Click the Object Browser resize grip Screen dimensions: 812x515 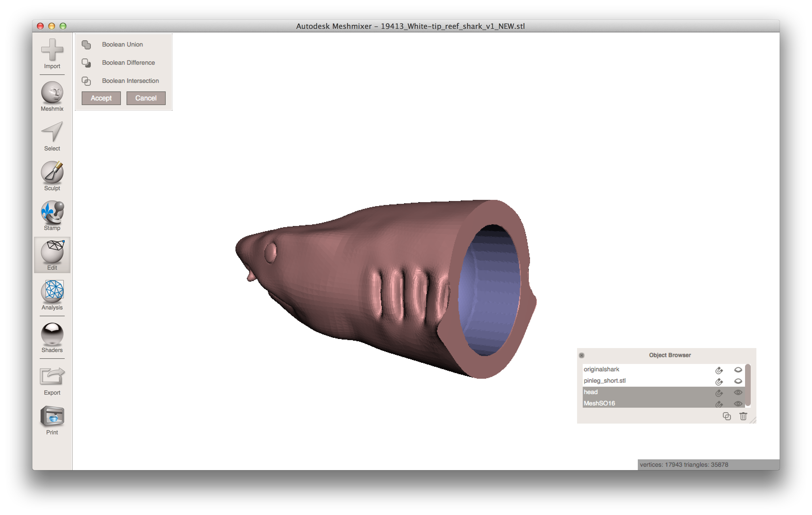[x=753, y=420]
